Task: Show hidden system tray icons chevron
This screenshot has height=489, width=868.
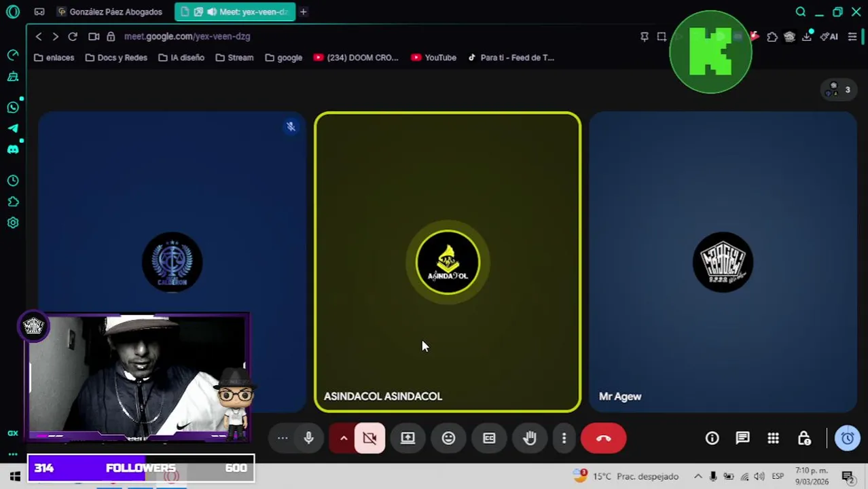Action: [698, 476]
